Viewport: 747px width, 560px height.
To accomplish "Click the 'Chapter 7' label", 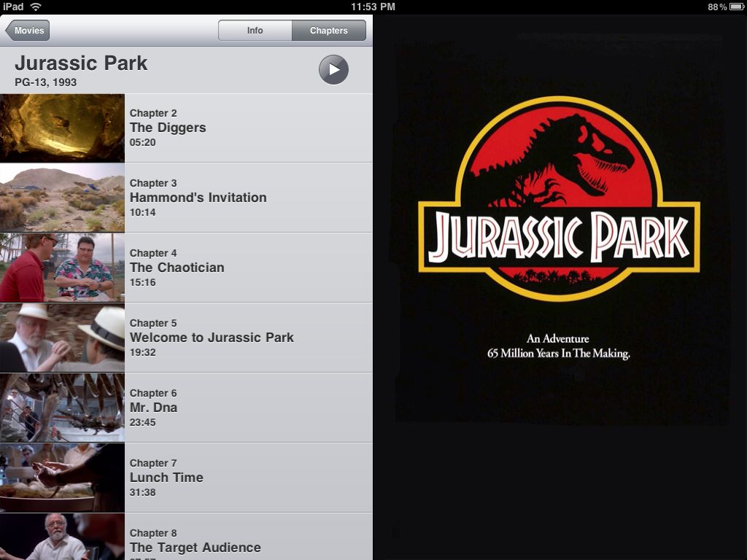I will pyautogui.click(x=153, y=463).
